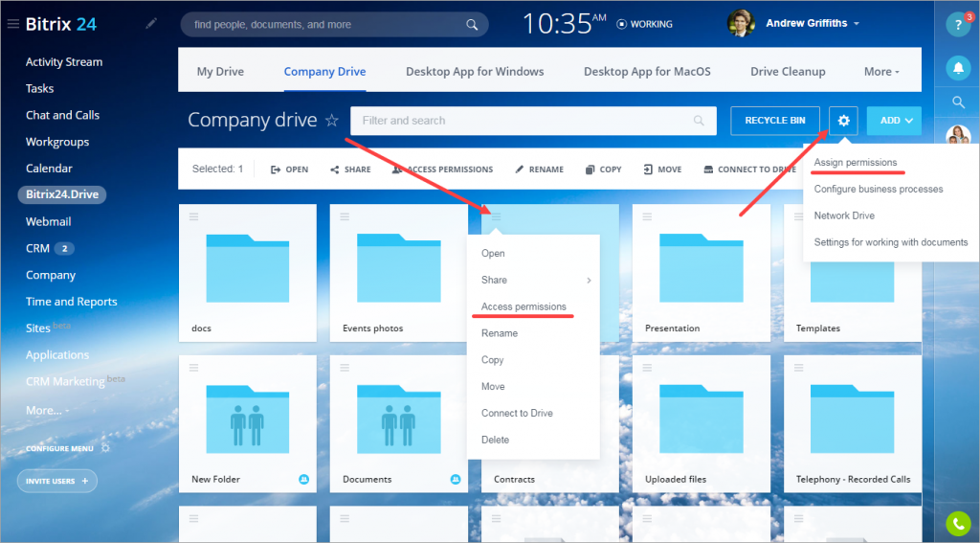The height and width of the screenshot is (543, 980).
Task: Open the ADD button dropdown
Action: [895, 120]
